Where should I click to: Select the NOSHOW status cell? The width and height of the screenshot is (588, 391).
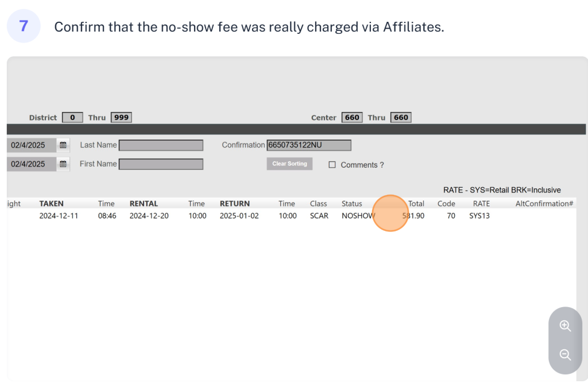coord(357,216)
